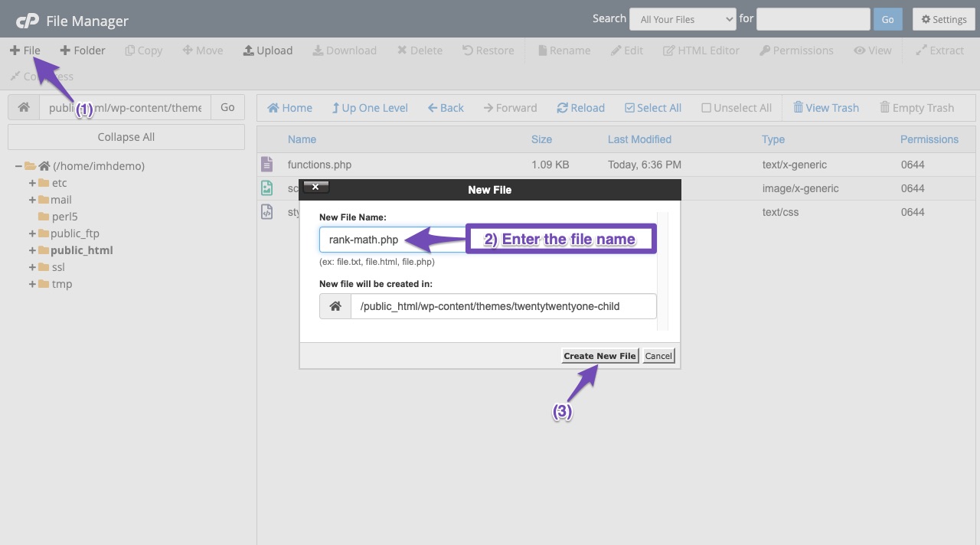Reload the file listing
Image resolution: width=980 pixels, height=545 pixels.
tap(580, 108)
